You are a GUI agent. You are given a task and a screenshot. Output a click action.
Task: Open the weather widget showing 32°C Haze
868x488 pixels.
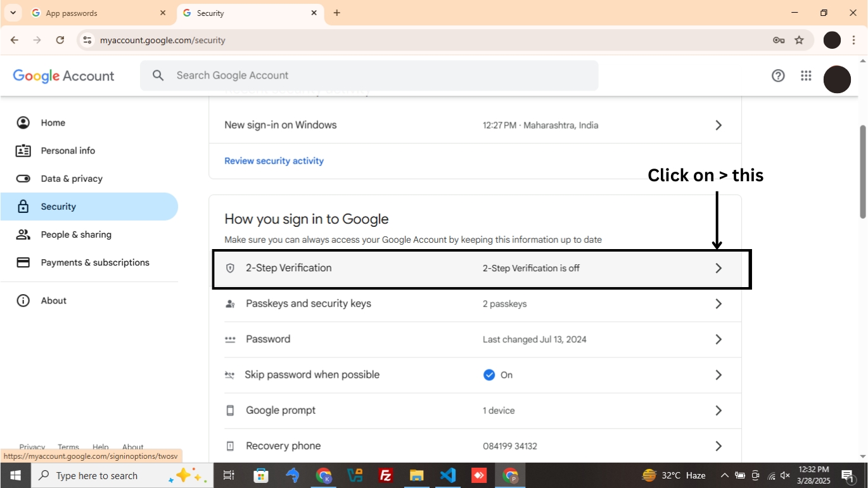674,475
